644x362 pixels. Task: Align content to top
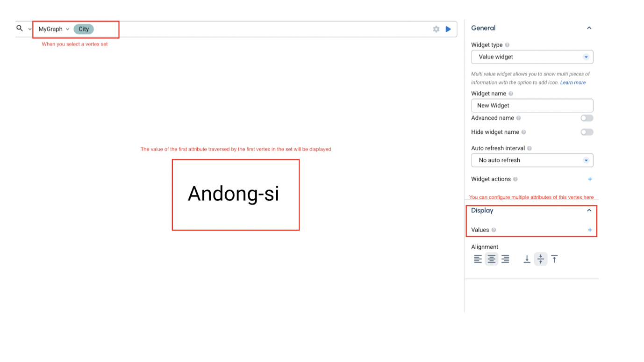click(554, 259)
